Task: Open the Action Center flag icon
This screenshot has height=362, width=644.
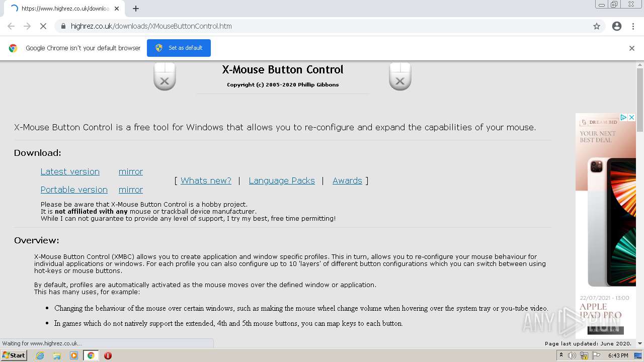Action: point(596,355)
